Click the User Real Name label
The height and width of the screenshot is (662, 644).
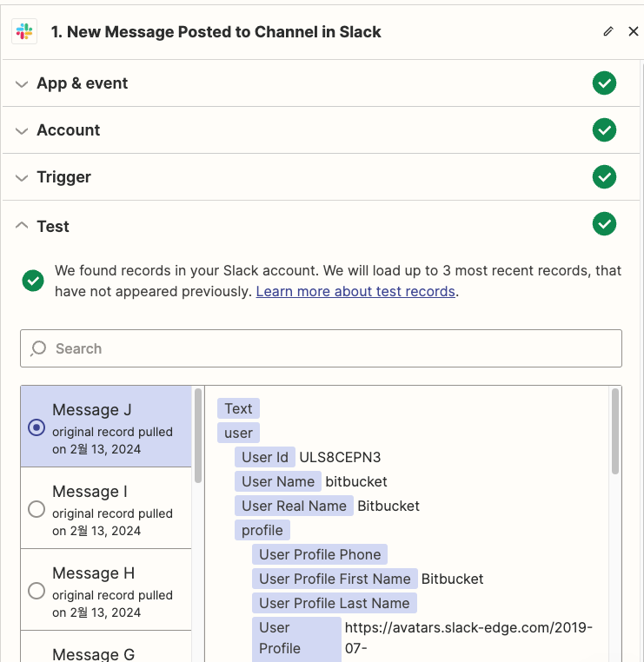pos(294,506)
